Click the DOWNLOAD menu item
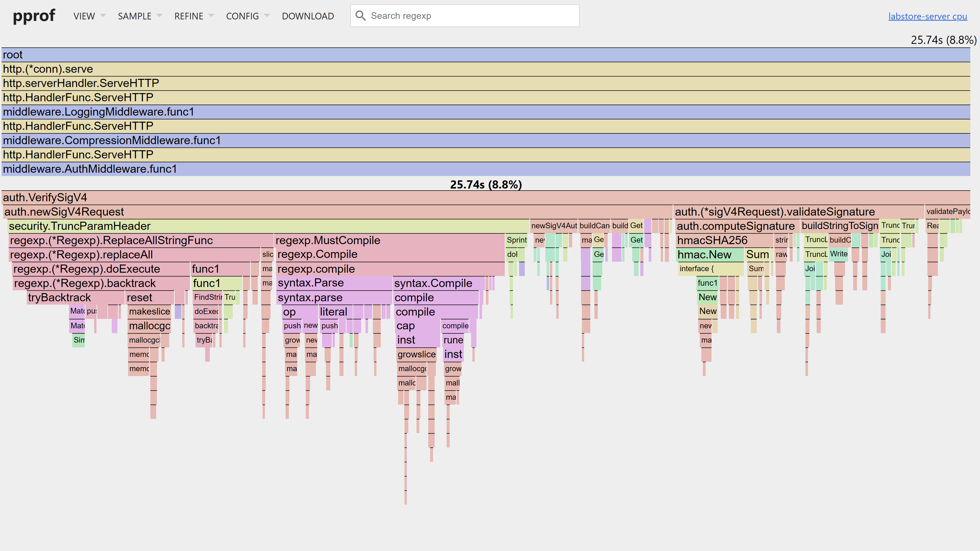The image size is (980, 551). (308, 16)
